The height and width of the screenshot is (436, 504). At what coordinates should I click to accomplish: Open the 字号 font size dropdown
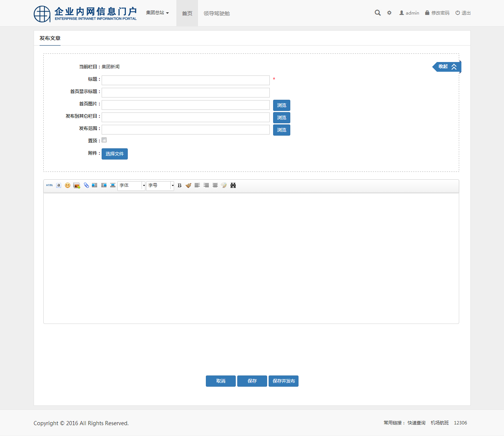[160, 185]
